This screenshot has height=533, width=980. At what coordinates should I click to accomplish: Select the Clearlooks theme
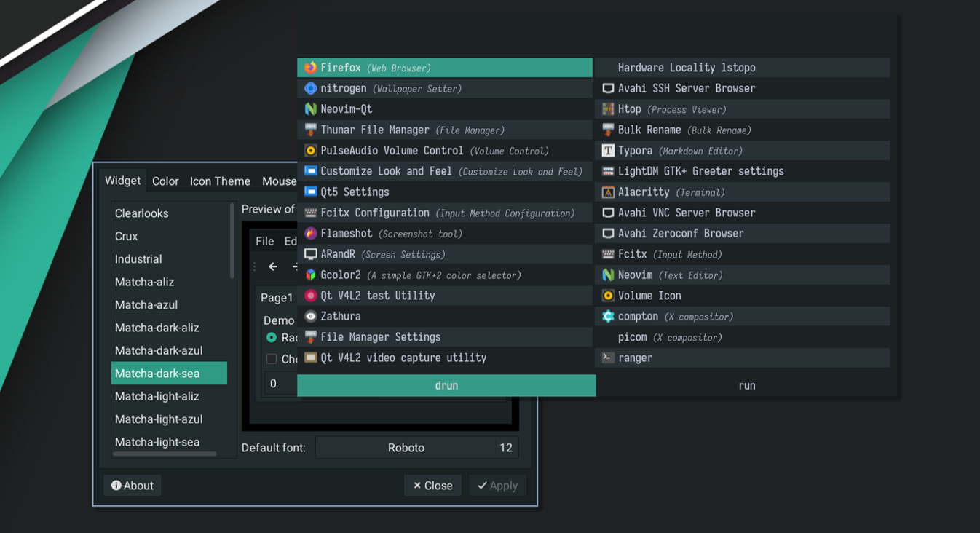tap(169, 213)
